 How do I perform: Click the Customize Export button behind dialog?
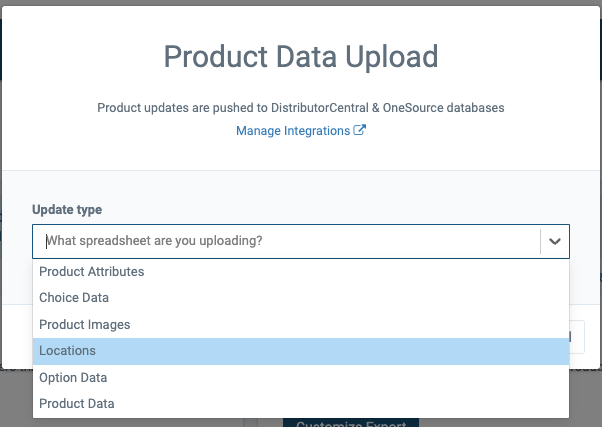tap(351, 423)
